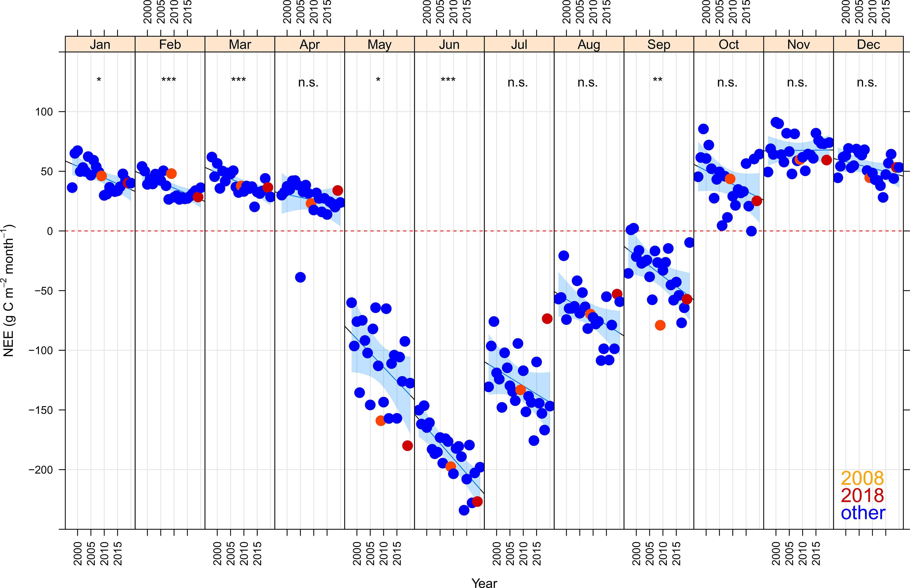Click the red 2018 point in the Nov panel
910x588 pixels.
(x=826, y=160)
